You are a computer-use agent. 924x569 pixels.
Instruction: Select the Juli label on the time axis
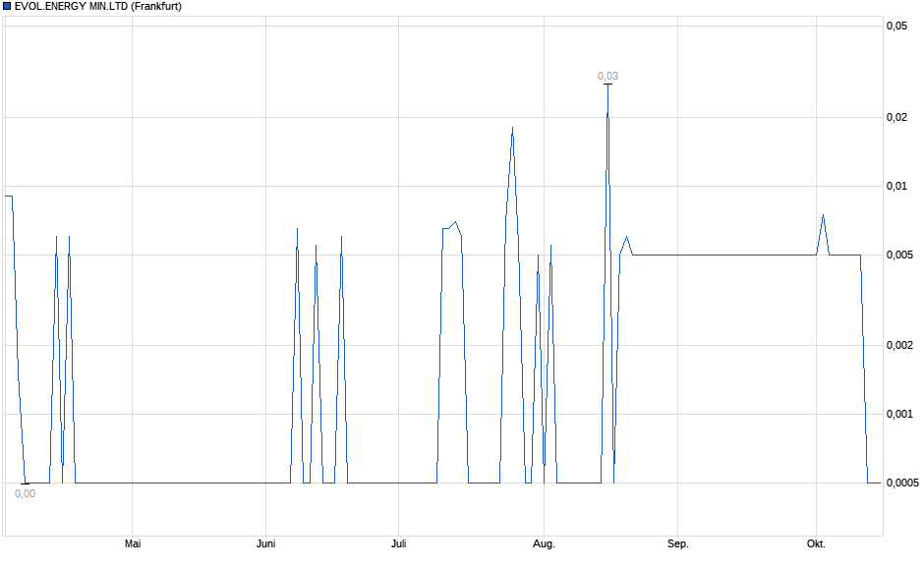pos(398,543)
